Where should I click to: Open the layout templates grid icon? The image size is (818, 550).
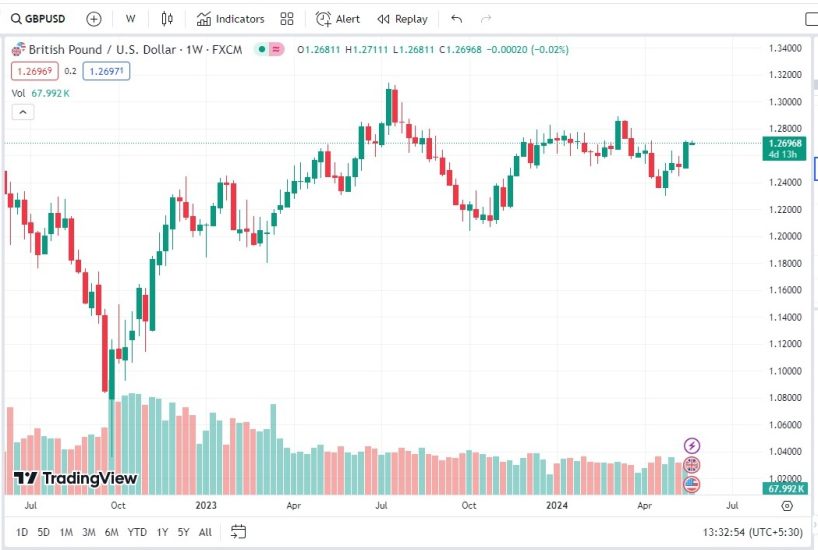(x=287, y=19)
